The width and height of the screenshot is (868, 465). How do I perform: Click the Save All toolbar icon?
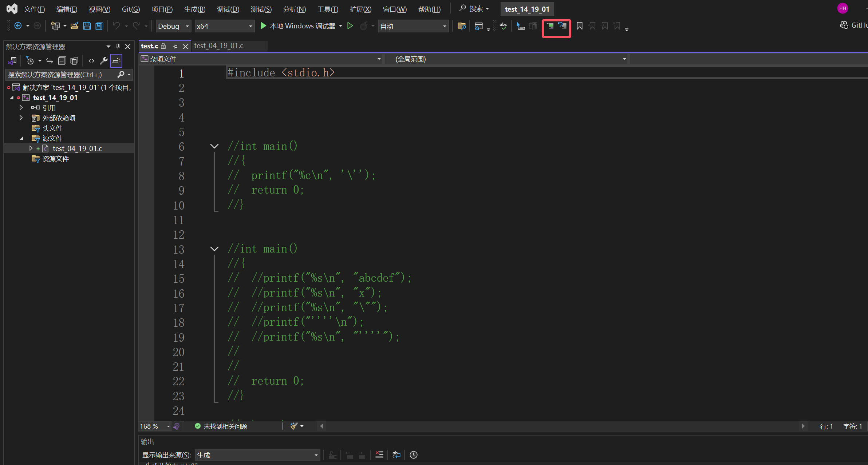click(99, 26)
